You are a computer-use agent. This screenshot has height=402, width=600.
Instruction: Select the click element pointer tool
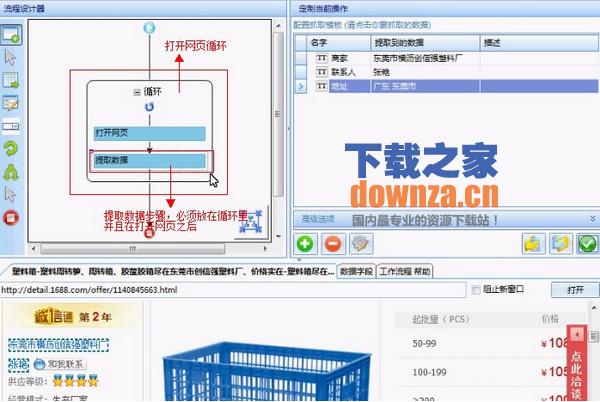(x=10, y=58)
